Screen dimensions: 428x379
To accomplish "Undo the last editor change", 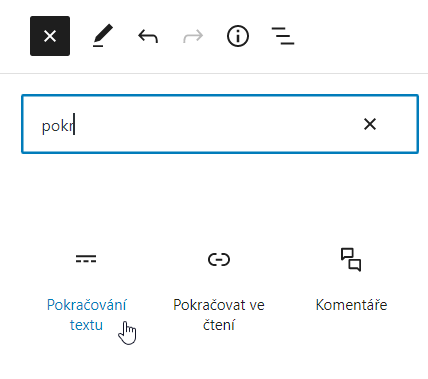I will 148,36.
